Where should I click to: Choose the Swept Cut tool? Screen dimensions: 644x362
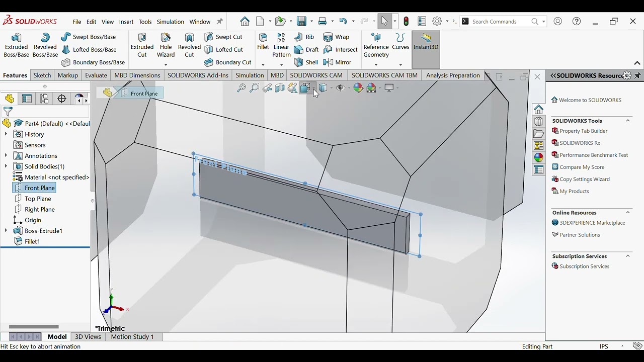223,37
